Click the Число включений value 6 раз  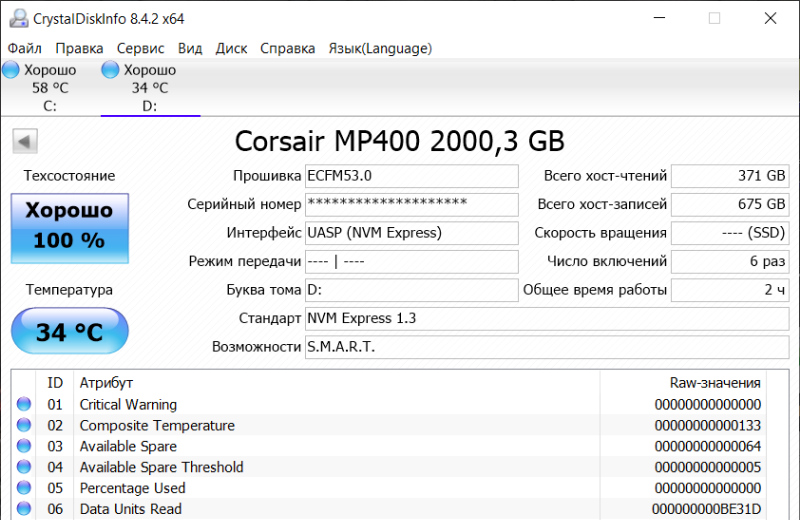click(x=730, y=261)
